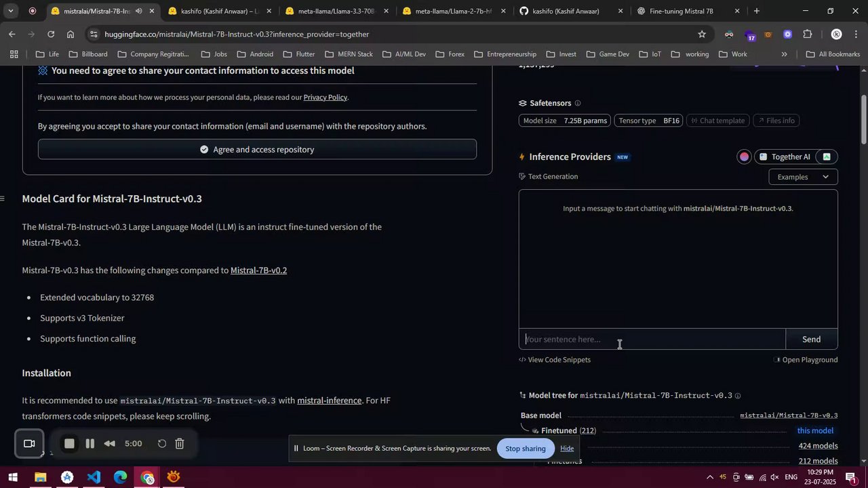The height and width of the screenshot is (488, 868).
Task: Switch to the meta-llama/Llama-2-7b-hf tab
Action: pos(453,11)
